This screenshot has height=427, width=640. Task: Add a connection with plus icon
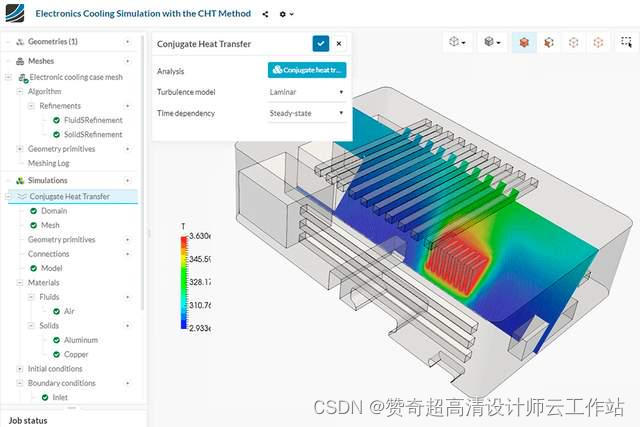[x=127, y=254]
